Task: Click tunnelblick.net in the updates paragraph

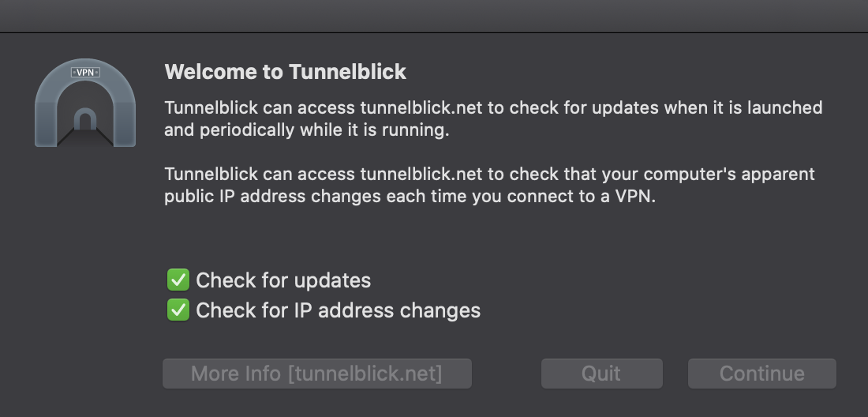Action: pyautogui.click(x=421, y=107)
